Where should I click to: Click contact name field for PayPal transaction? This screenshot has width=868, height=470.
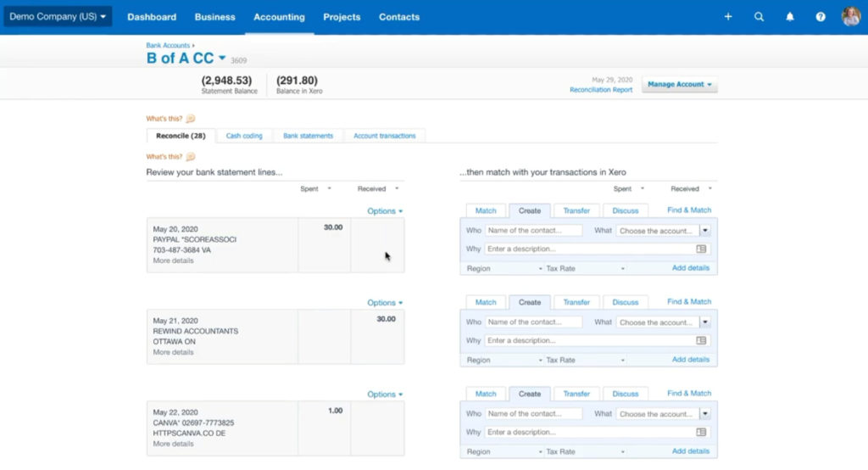pyautogui.click(x=534, y=231)
